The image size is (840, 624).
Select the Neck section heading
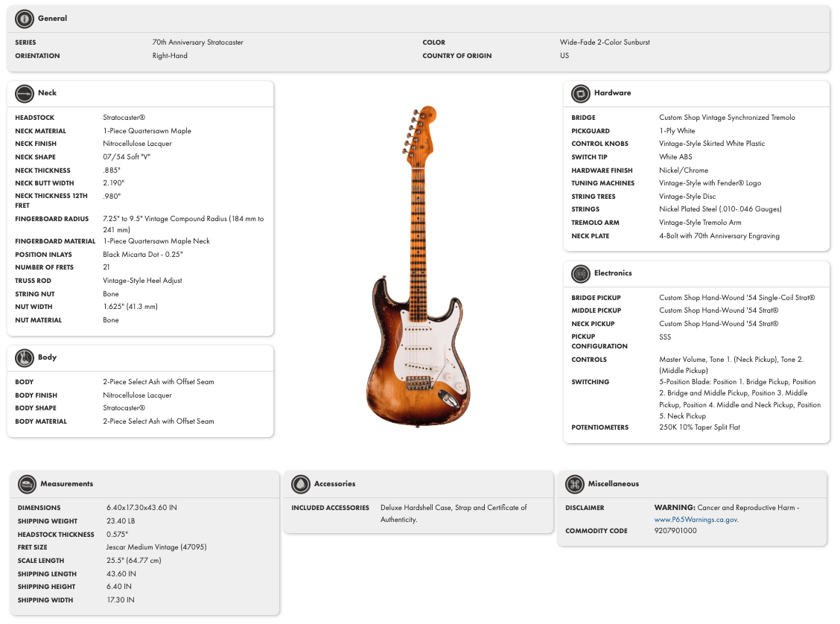(47, 92)
